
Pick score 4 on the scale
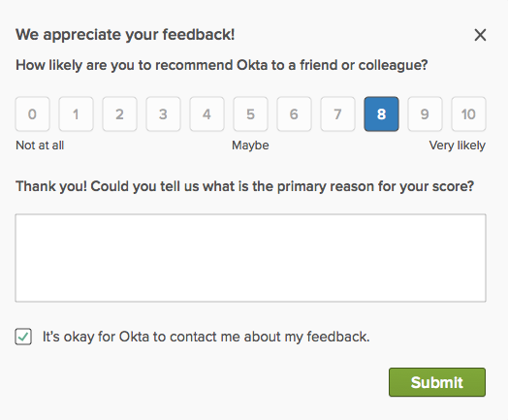(x=207, y=114)
